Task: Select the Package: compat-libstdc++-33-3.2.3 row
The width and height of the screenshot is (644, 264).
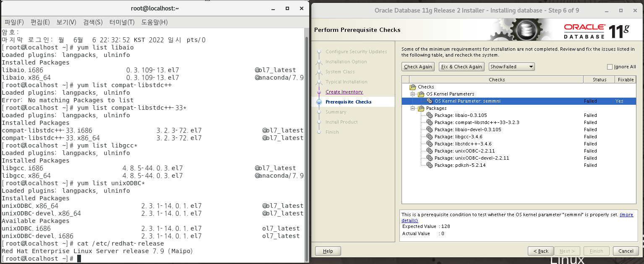Action: [519, 122]
